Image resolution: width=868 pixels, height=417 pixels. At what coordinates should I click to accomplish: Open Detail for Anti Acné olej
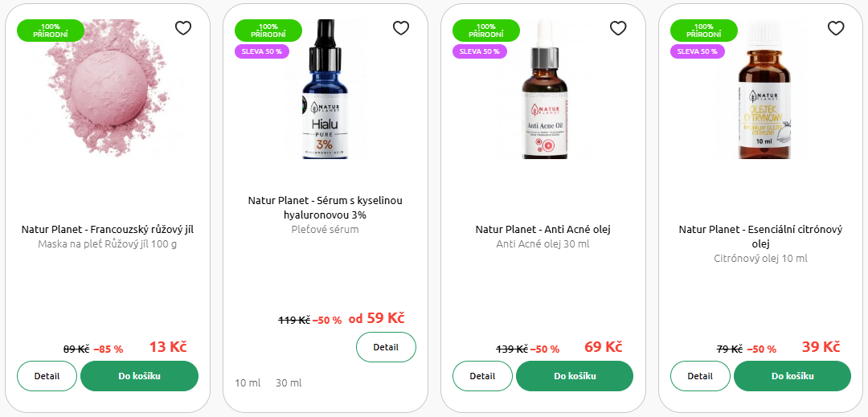pos(483,376)
